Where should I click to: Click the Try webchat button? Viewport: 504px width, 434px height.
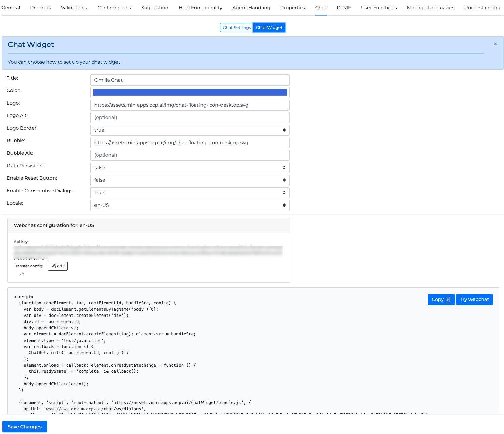point(474,299)
